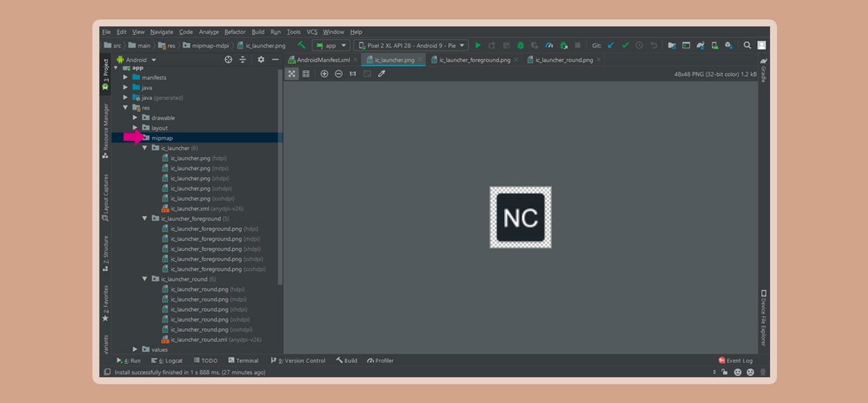Open the File menu
868x403 pixels.
106,32
